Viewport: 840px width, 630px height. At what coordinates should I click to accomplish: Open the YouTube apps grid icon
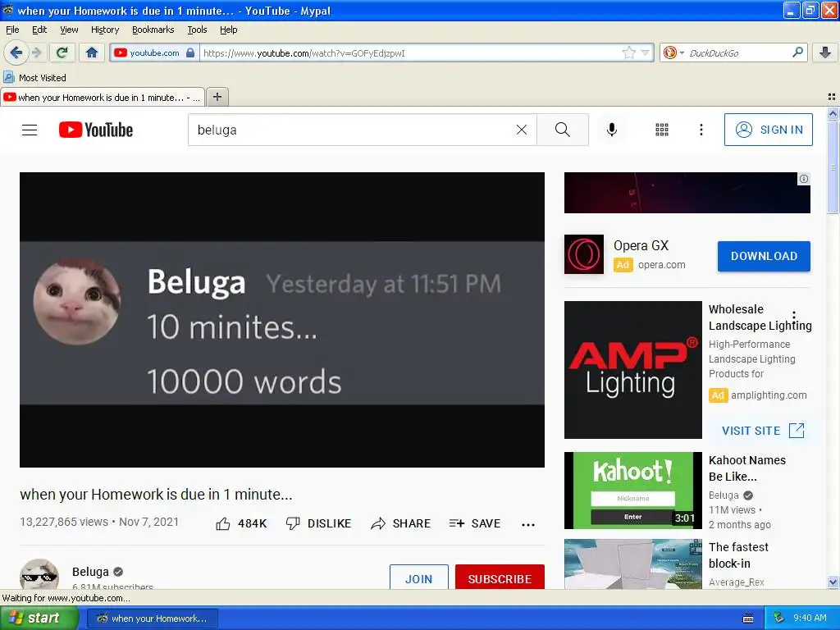[662, 130]
